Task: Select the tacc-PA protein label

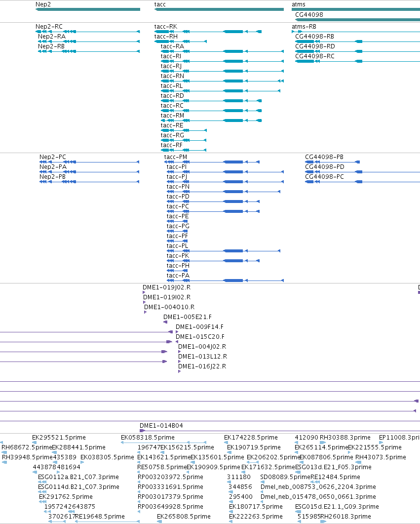Action: point(178,276)
